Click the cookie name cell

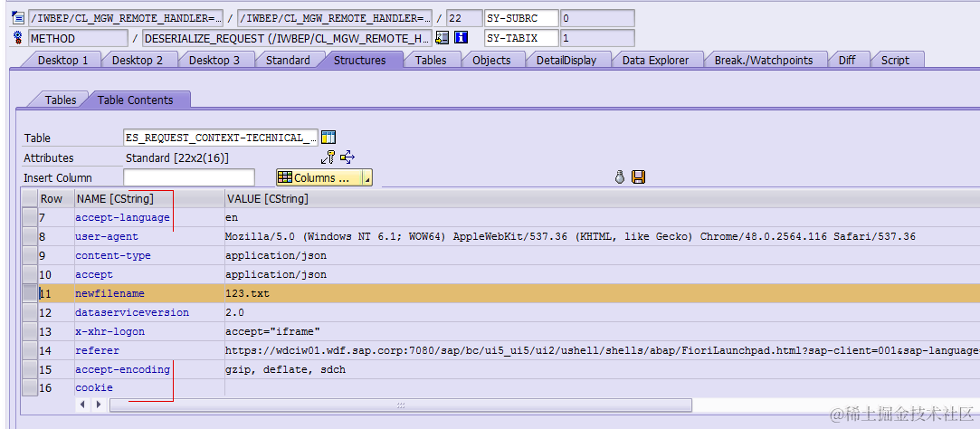149,387
